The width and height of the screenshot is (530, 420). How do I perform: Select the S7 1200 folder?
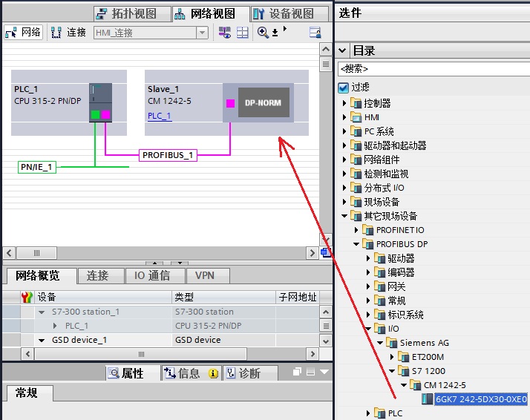coord(428,371)
